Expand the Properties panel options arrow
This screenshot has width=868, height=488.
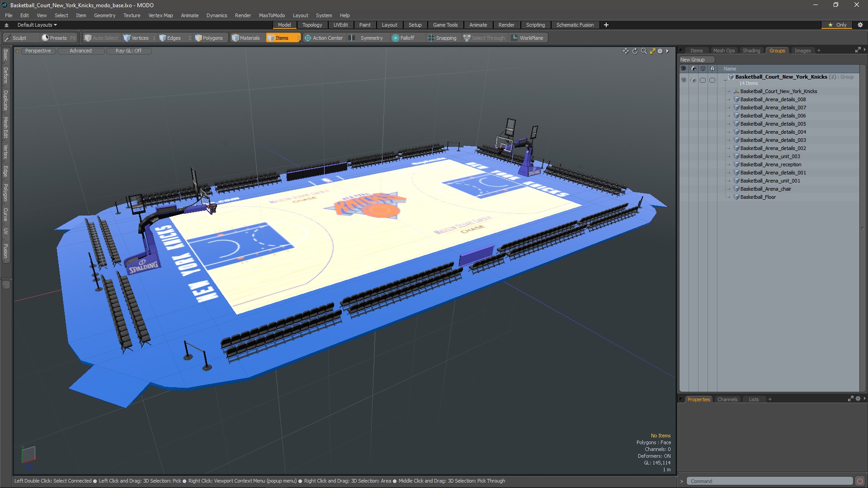pos(864,399)
